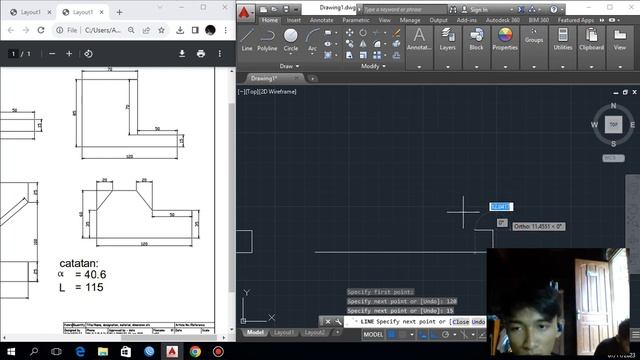The width and height of the screenshot is (640, 360).
Task: Open Microsoft Edge from Windows taskbar
Action: [x=80, y=351]
